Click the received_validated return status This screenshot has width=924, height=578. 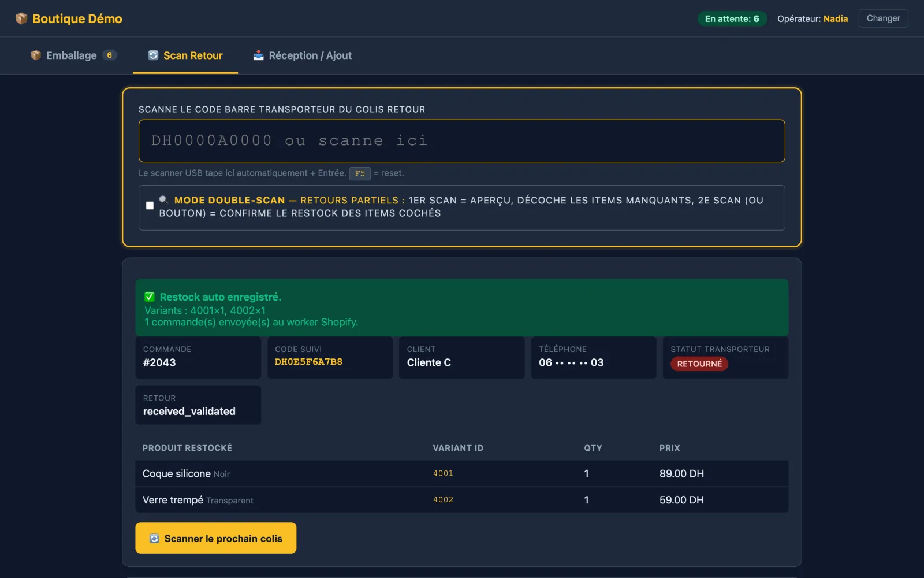189,412
